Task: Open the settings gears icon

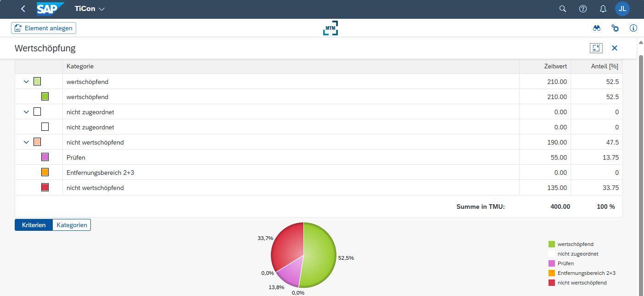Action: [x=615, y=28]
